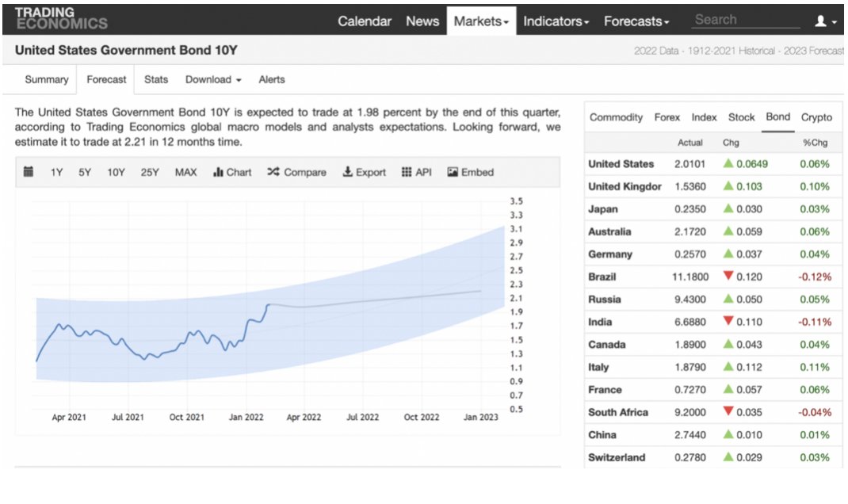Screen dimensions: 848x504
Task: Open the user account icon menu
Action: (826, 21)
